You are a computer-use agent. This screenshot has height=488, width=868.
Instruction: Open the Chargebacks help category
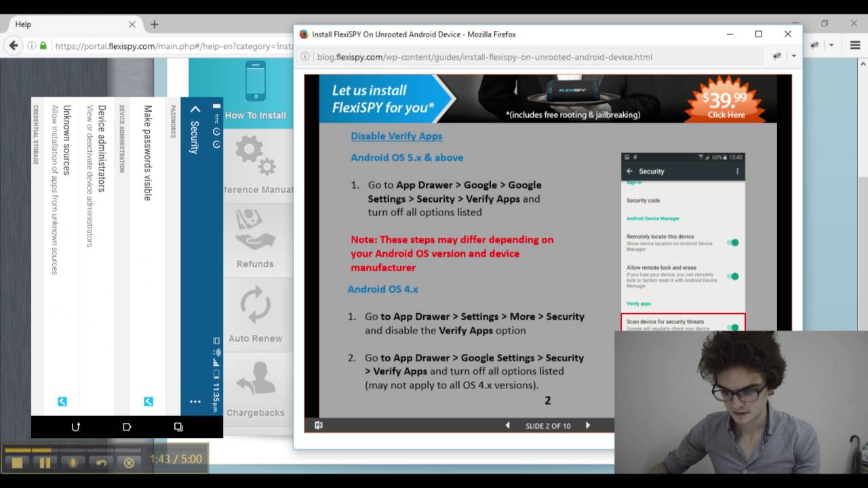(x=255, y=386)
